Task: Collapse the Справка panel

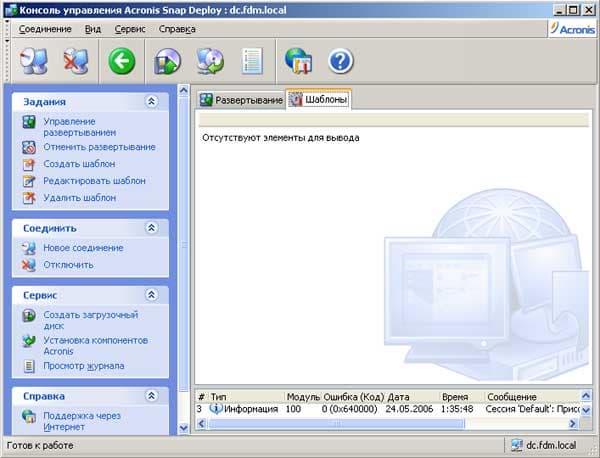Action: click(x=152, y=396)
